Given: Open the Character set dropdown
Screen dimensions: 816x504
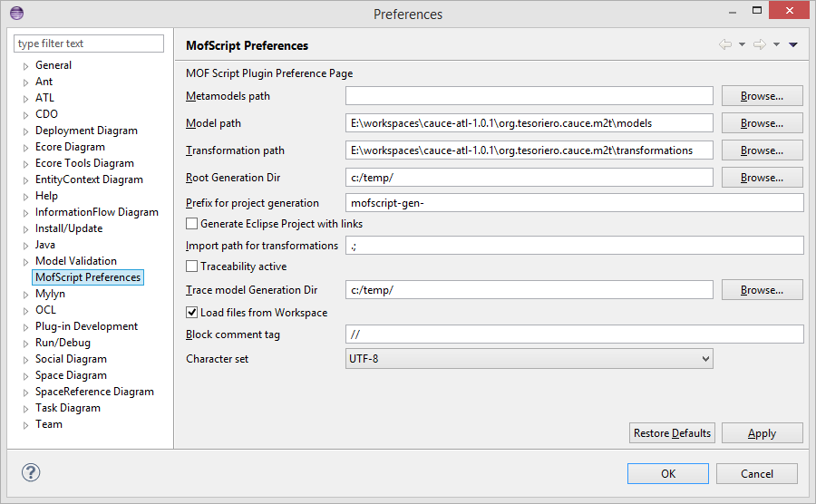Looking at the screenshot, I should [x=529, y=359].
